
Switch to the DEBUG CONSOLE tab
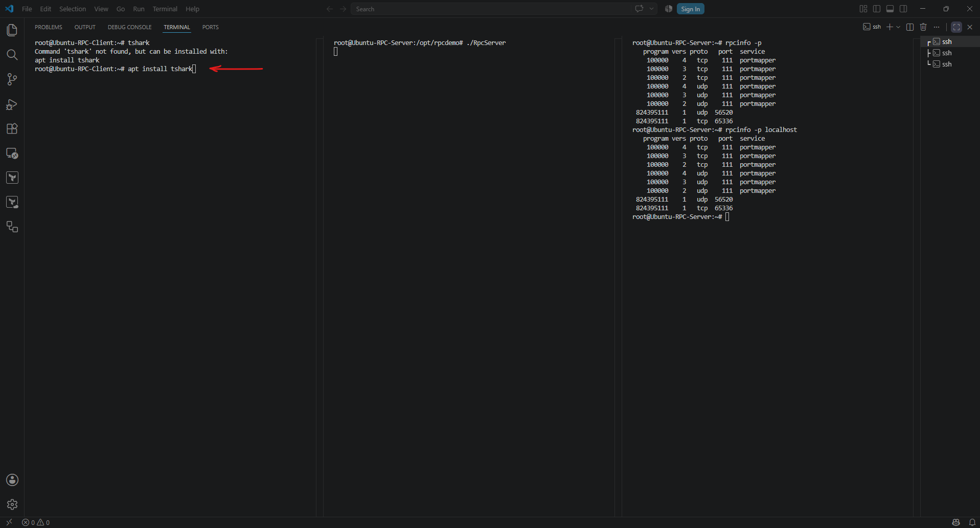tap(129, 27)
